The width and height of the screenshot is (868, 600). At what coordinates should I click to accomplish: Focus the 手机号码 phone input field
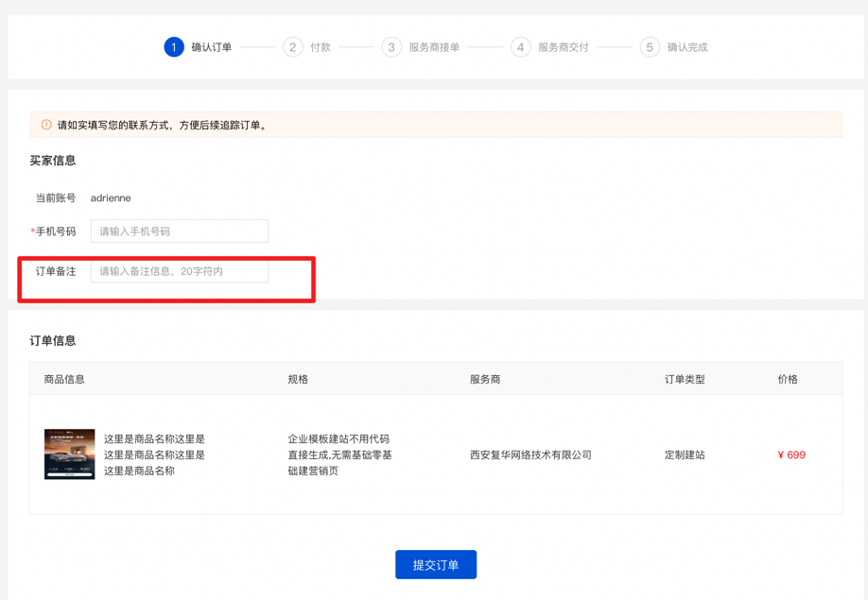pos(180,231)
